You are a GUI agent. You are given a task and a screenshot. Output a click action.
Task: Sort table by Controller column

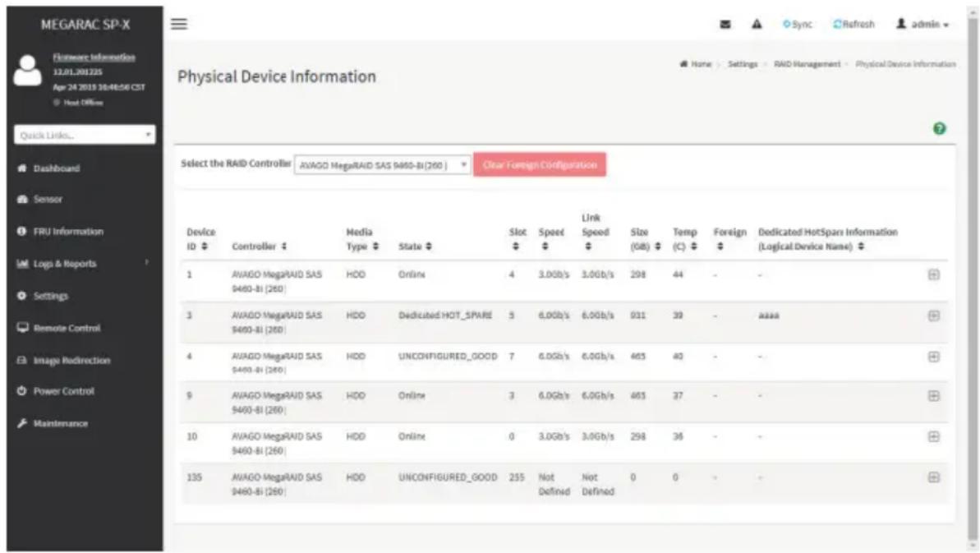click(259, 247)
